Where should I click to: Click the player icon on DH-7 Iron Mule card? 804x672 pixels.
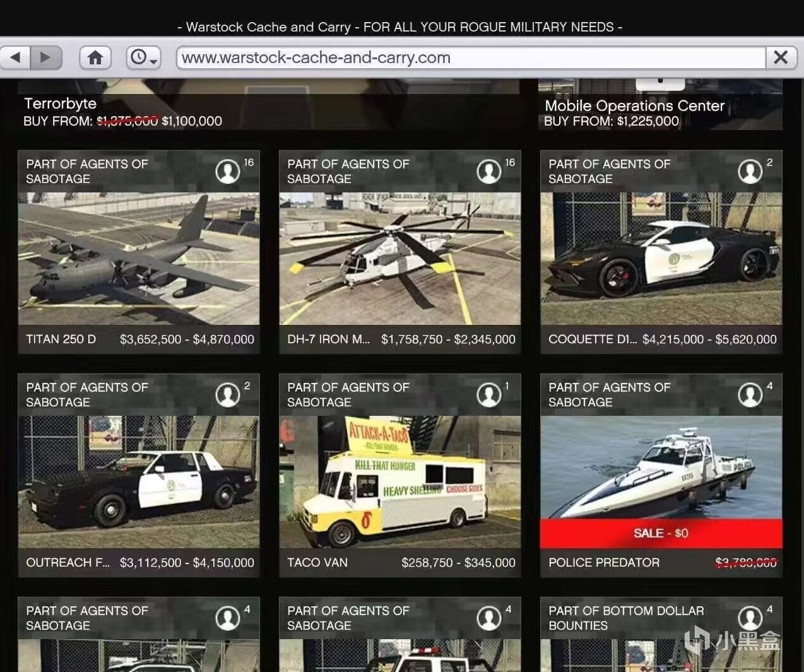tap(488, 171)
